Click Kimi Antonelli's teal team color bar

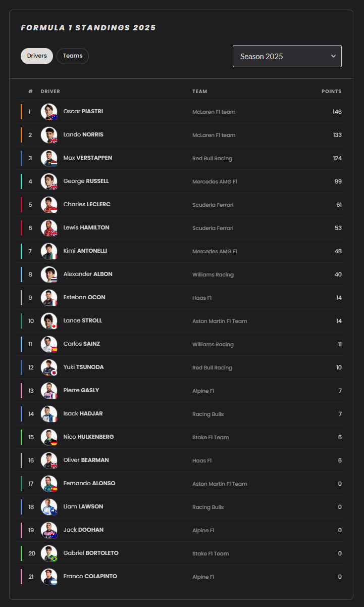click(x=22, y=251)
